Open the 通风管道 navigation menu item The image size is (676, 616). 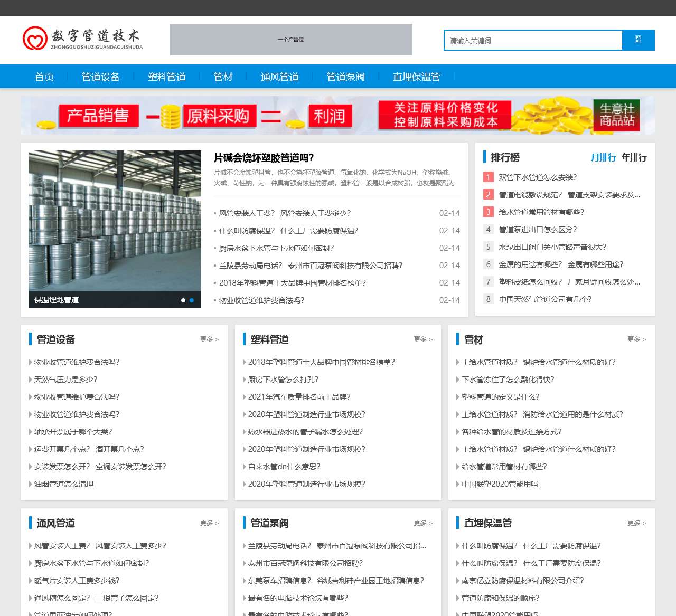click(x=279, y=77)
